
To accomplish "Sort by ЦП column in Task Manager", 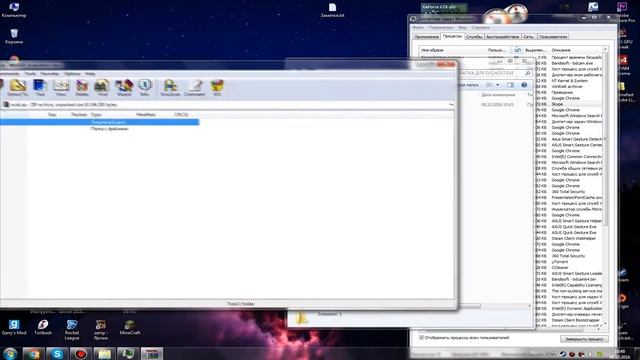I will coord(517,50).
